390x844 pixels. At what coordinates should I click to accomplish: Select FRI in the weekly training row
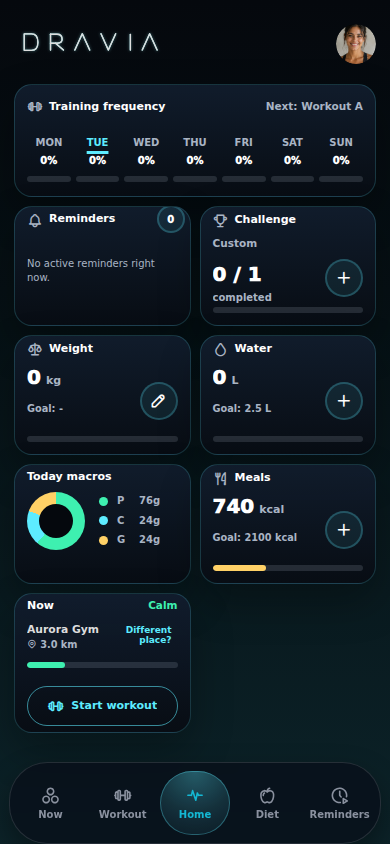coord(244,151)
